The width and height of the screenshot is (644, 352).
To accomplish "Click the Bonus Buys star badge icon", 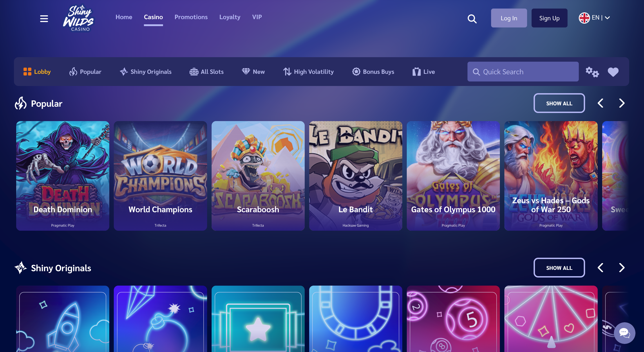I will point(356,72).
